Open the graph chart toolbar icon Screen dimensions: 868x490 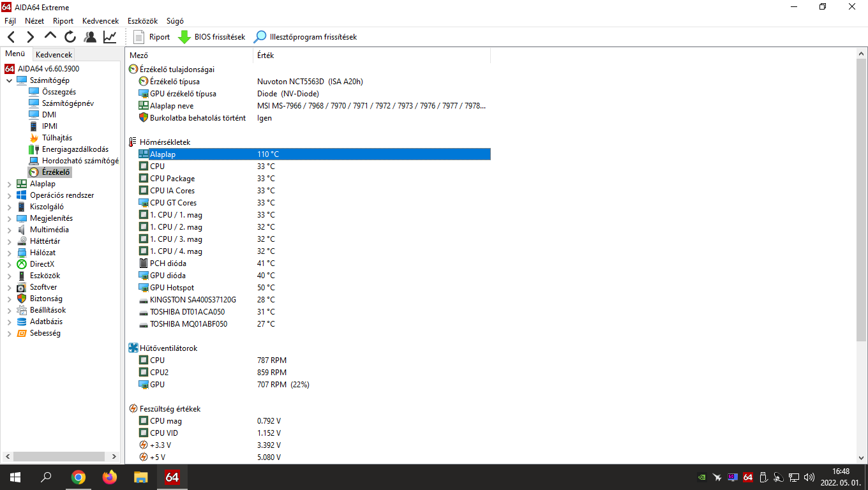[110, 37]
